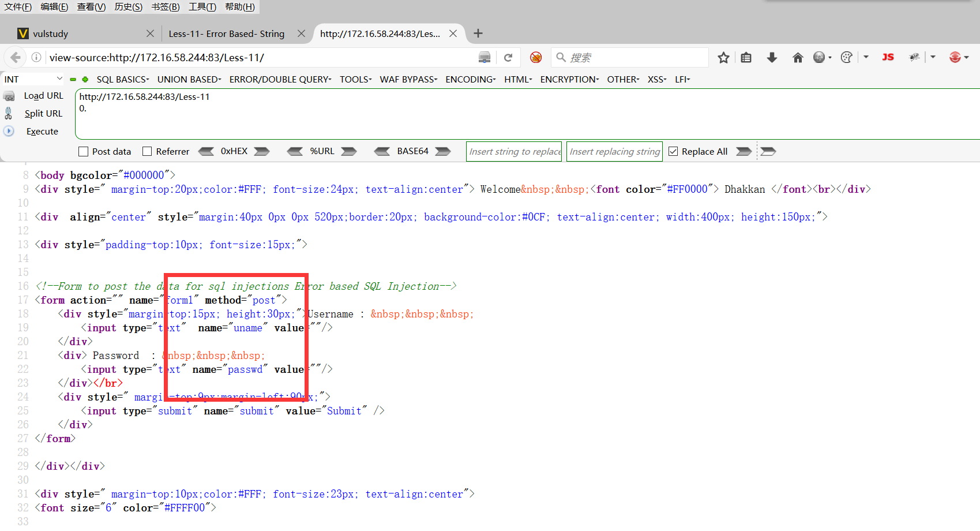Enable the Referrer checkbox

click(147, 151)
